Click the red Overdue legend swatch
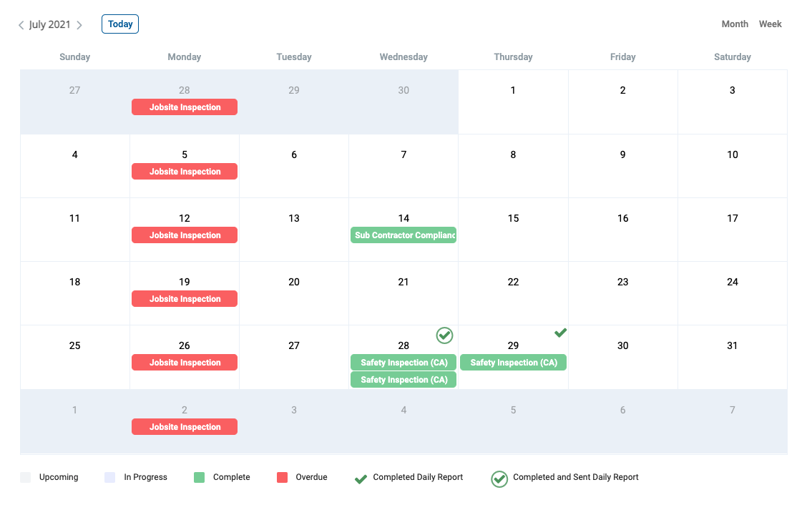Viewport: 812px width, 515px height. point(282,477)
